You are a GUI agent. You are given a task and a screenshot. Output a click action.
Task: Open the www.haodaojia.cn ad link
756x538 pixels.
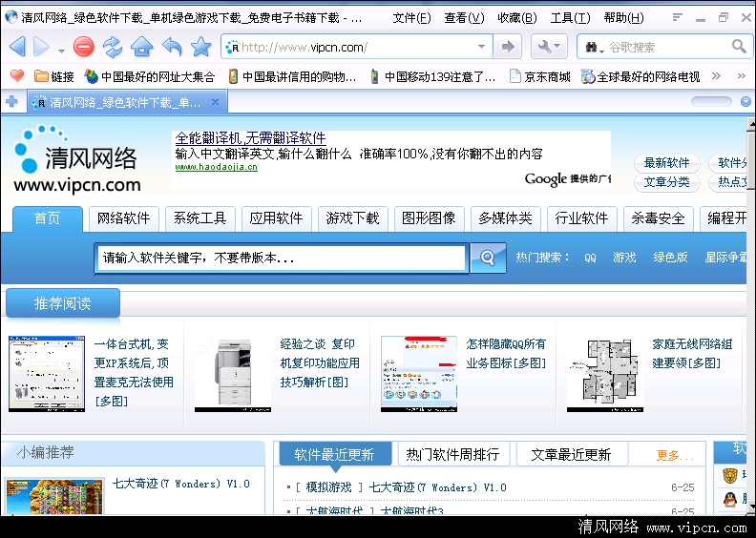[x=216, y=167]
